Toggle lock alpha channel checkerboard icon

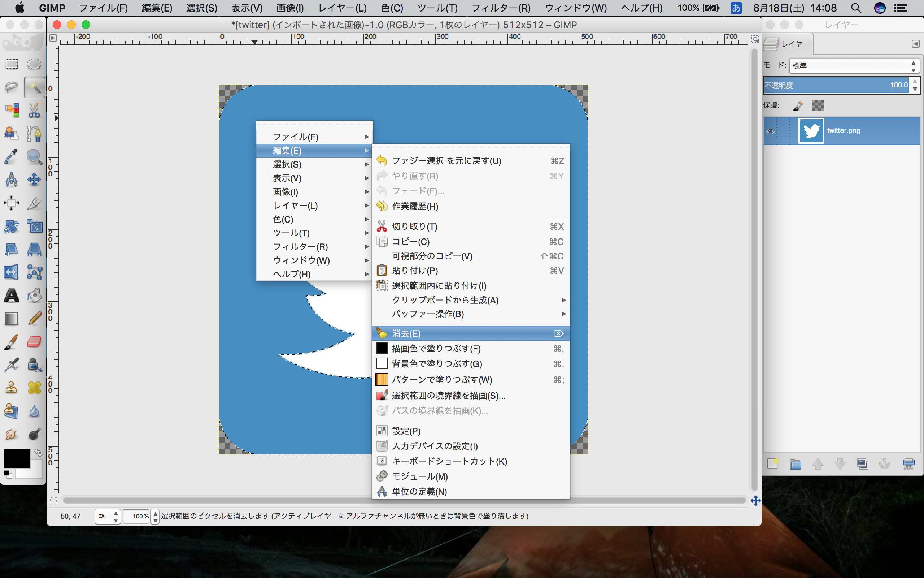pyautogui.click(x=818, y=105)
